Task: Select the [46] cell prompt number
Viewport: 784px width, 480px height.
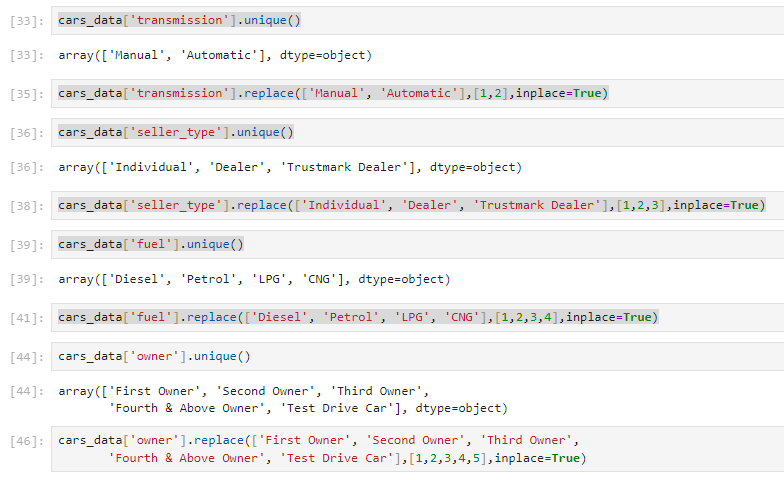Action: coord(27,441)
